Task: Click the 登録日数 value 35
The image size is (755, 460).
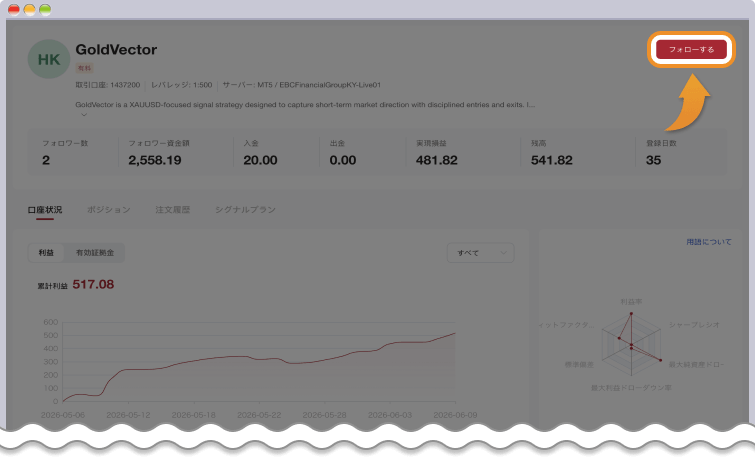Action: coord(653,160)
